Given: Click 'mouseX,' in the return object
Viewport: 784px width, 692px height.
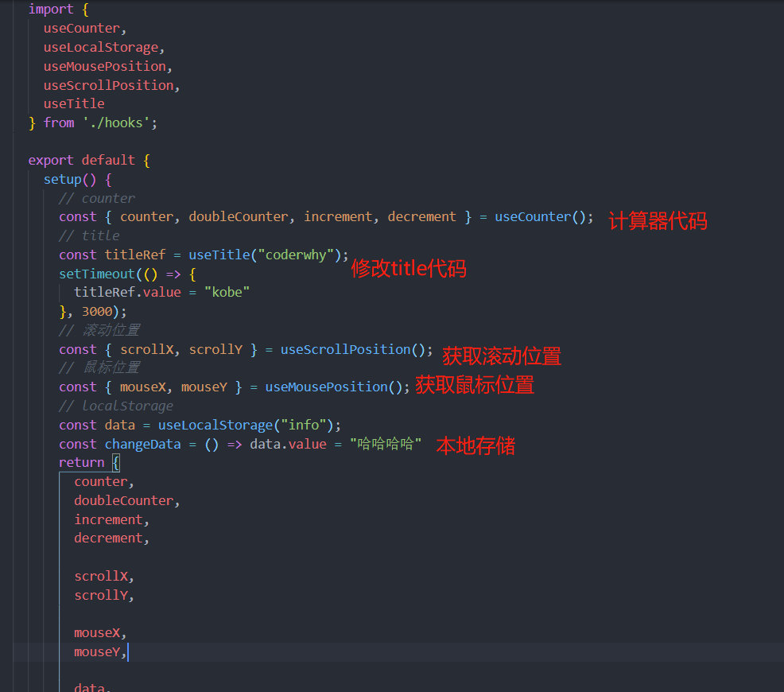Looking at the screenshot, I should point(100,633).
